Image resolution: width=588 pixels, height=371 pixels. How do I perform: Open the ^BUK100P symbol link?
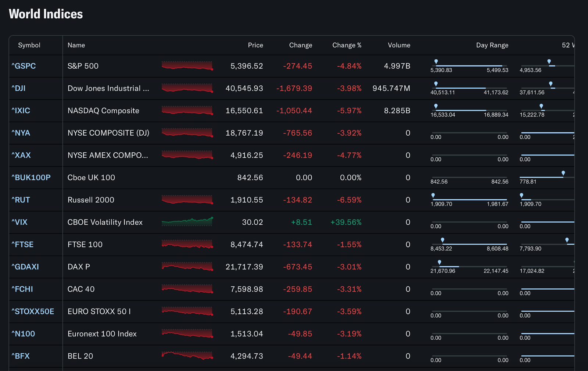pos(31,178)
